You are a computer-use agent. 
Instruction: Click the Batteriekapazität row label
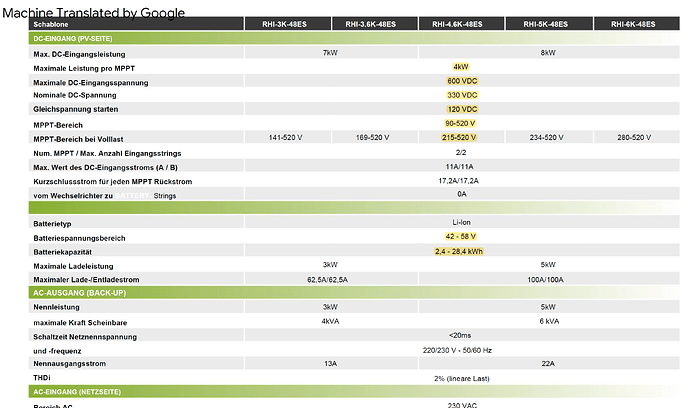62,252
